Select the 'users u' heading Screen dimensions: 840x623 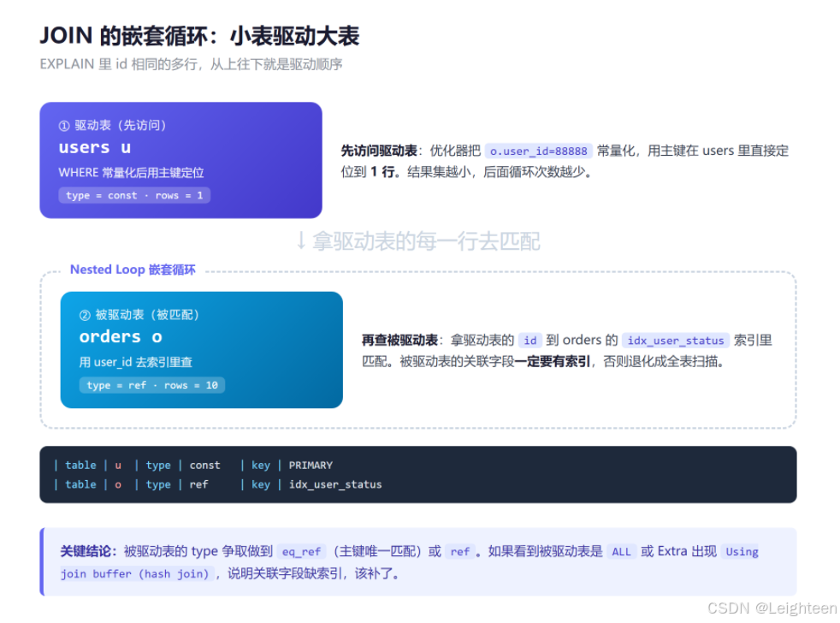tap(95, 147)
